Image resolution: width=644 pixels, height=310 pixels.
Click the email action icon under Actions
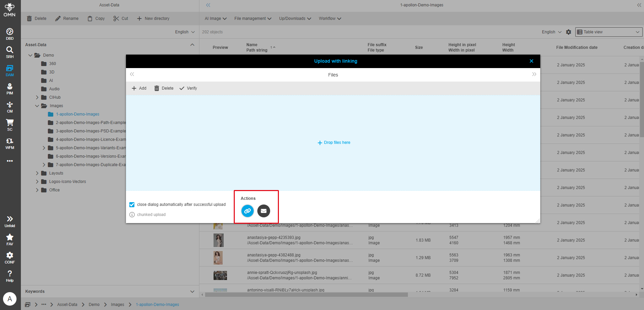tap(263, 211)
